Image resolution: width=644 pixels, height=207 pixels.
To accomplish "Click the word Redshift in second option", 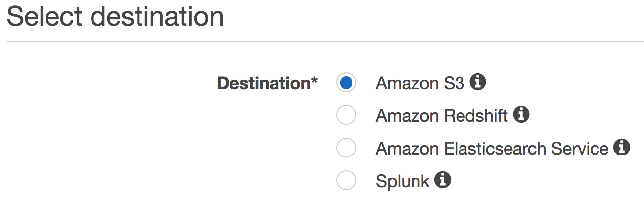I will coord(475,116).
